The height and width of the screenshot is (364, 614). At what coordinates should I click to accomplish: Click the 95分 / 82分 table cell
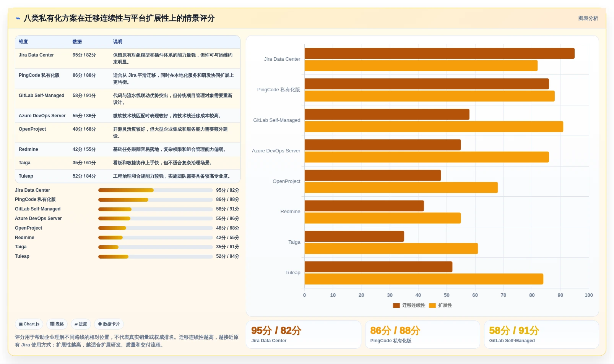coord(84,55)
